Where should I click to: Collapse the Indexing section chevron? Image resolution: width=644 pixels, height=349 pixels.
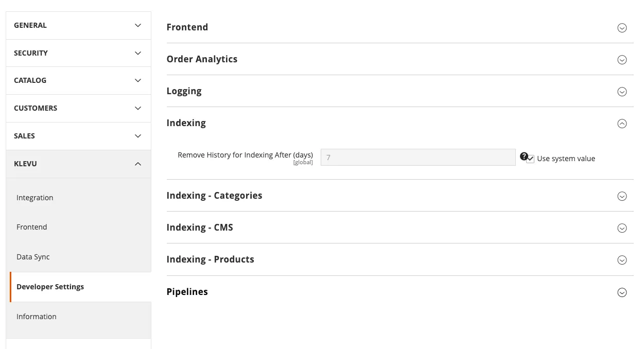click(622, 124)
